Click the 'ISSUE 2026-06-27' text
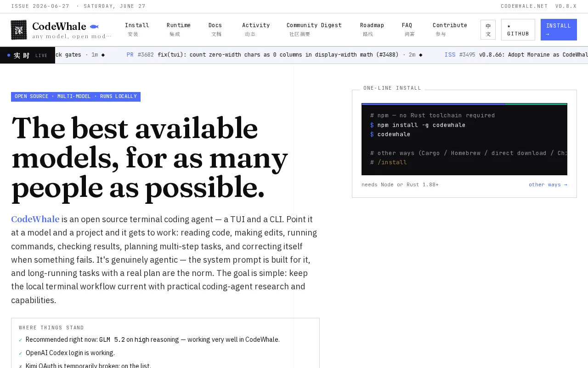588x368 pixels. tap(40, 6)
